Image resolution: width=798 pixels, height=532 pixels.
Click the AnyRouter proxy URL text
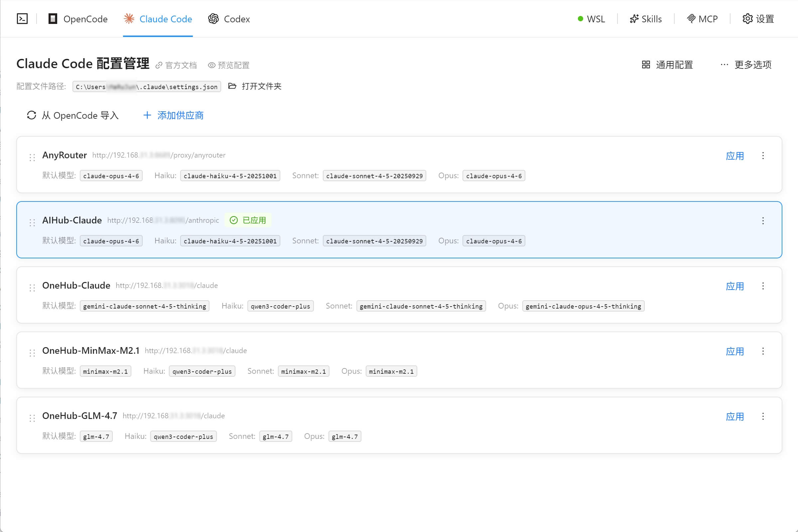(159, 155)
